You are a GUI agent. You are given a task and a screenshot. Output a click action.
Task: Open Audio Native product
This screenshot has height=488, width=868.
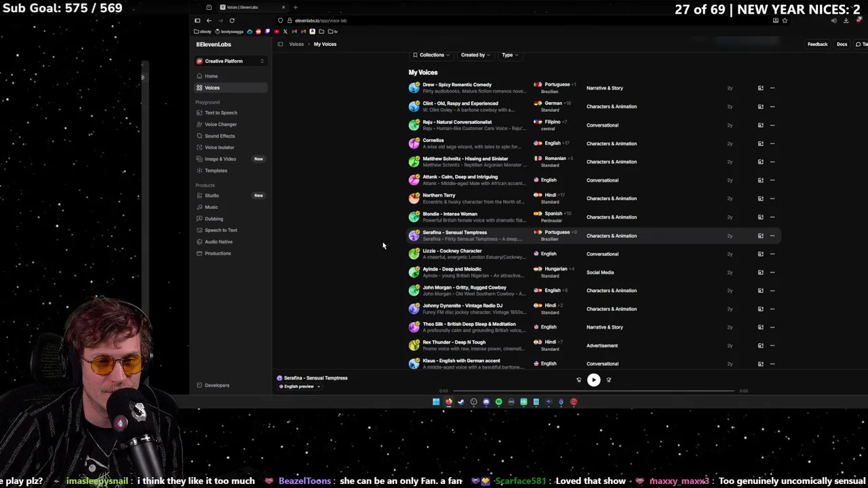pos(218,241)
